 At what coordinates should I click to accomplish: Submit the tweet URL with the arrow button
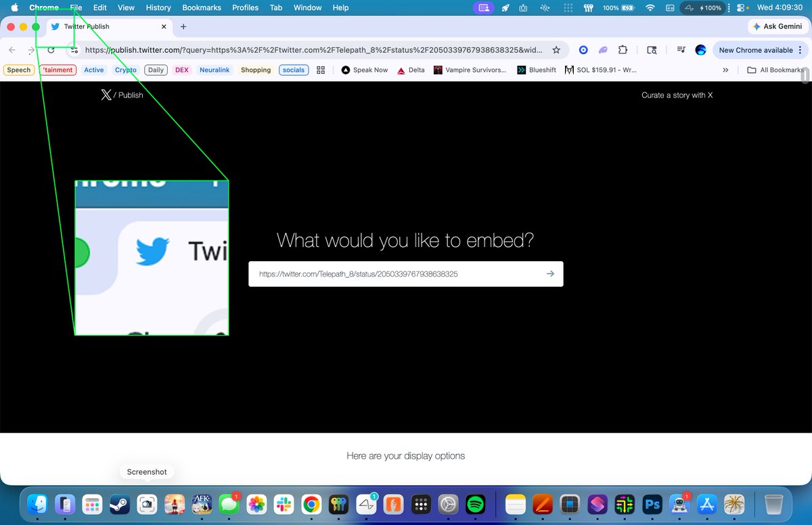tap(550, 274)
